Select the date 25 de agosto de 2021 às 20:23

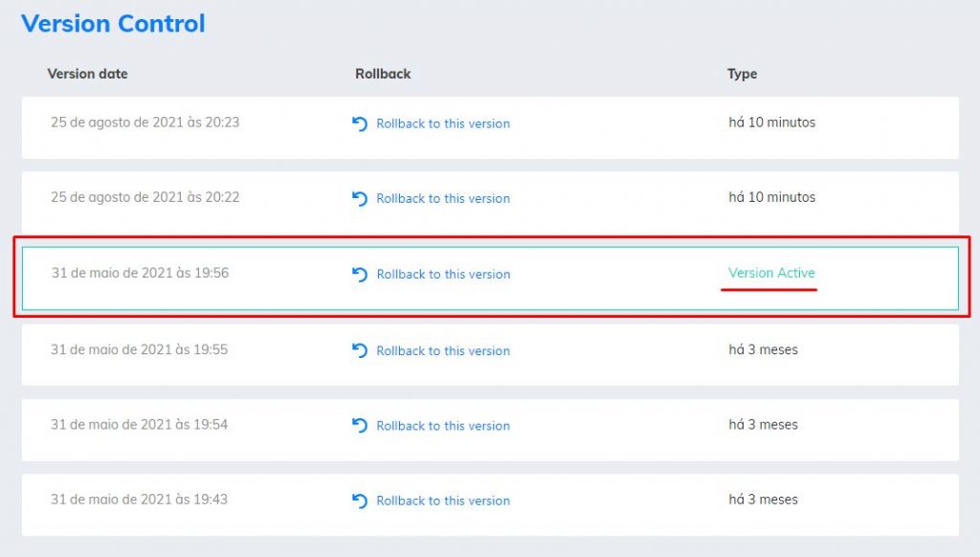(x=145, y=123)
